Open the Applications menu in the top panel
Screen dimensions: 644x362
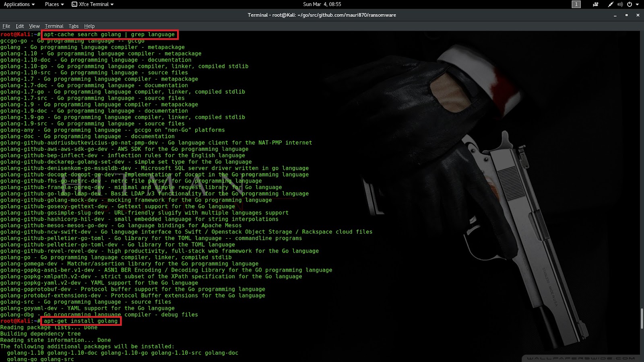coord(19,4)
